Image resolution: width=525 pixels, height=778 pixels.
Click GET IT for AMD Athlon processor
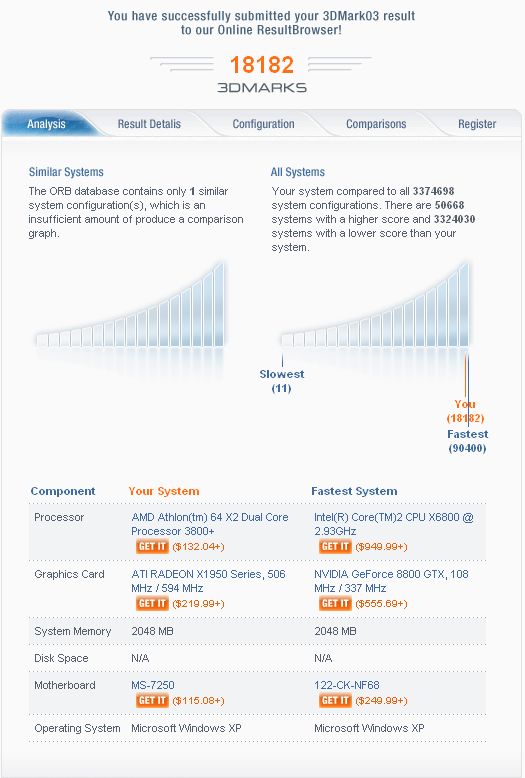(x=152, y=546)
